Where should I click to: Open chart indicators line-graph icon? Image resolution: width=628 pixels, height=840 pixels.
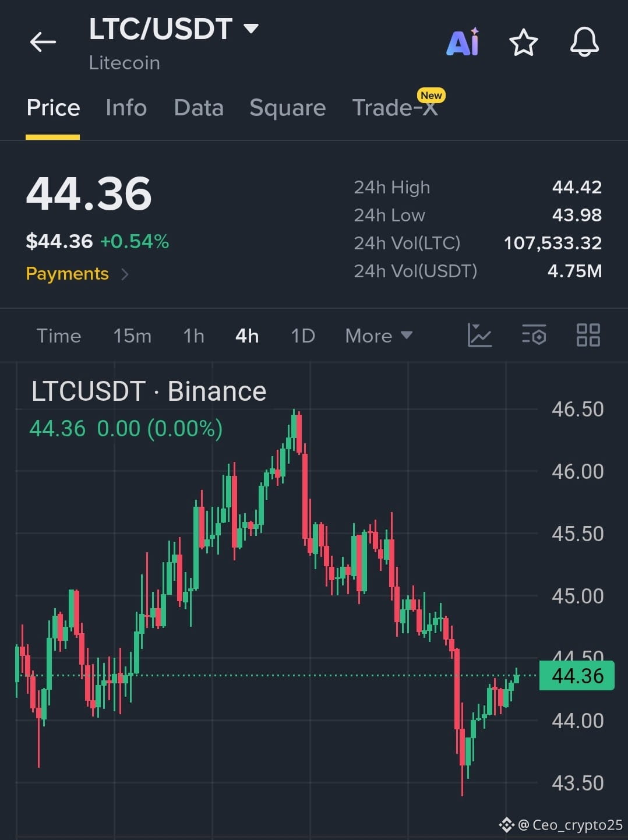point(479,336)
